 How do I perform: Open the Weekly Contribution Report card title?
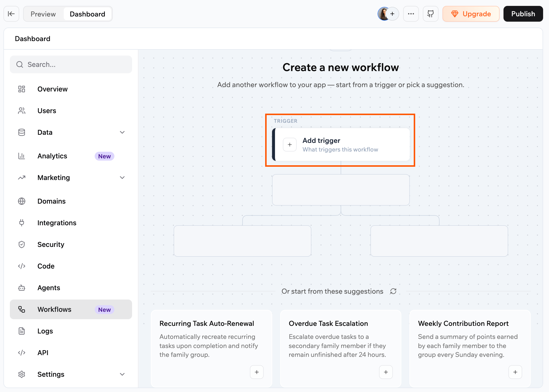click(x=463, y=323)
